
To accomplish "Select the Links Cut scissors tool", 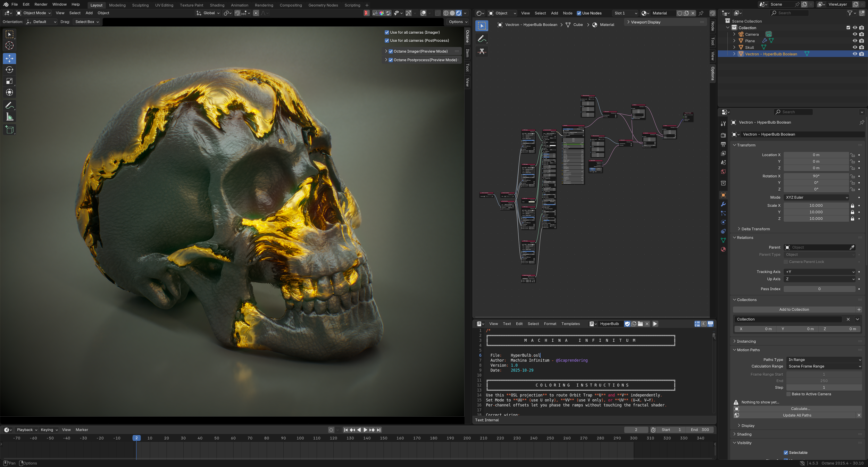I will click(482, 51).
